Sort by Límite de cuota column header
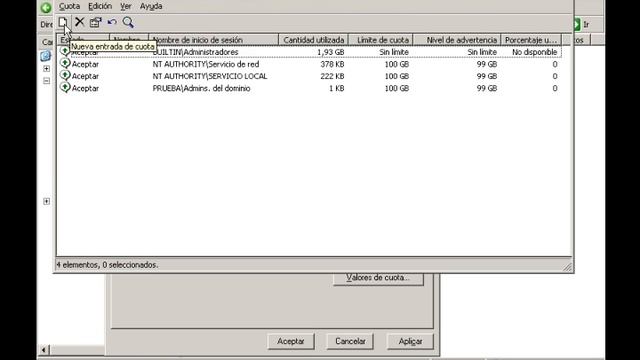 [x=381, y=40]
